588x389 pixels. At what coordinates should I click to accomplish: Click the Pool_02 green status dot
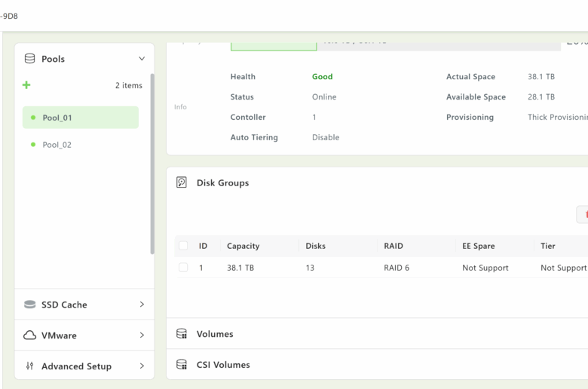[x=33, y=145]
